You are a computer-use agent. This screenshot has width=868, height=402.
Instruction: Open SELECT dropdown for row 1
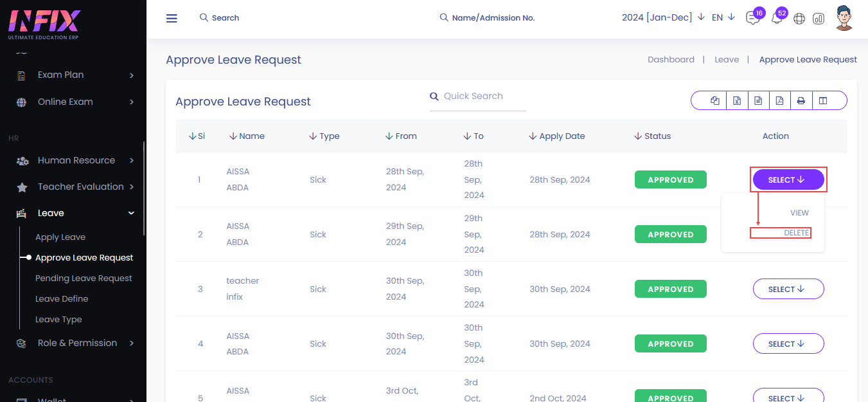788,180
